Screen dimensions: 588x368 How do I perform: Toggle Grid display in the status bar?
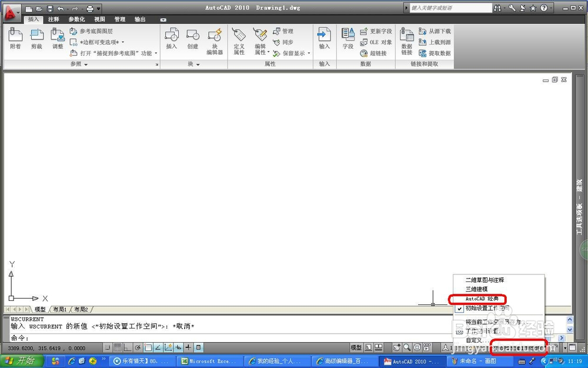[118, 348]
